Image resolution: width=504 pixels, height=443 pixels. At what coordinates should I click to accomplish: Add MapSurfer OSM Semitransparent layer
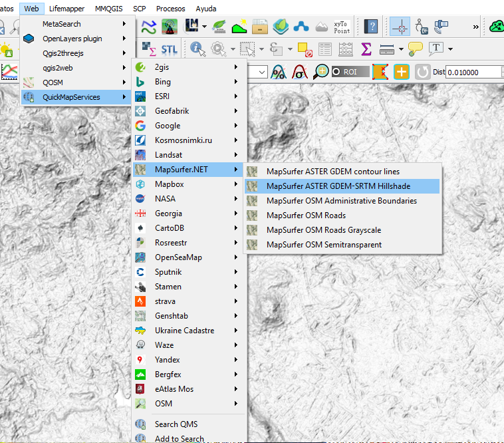pos(342,245)
